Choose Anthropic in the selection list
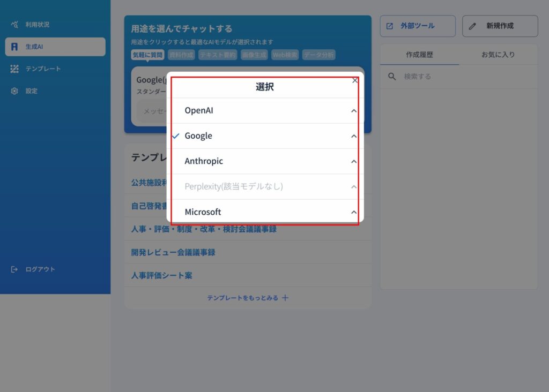Image resolution: width=549 pixels, height=392 pixels. (x=204, y=161)
